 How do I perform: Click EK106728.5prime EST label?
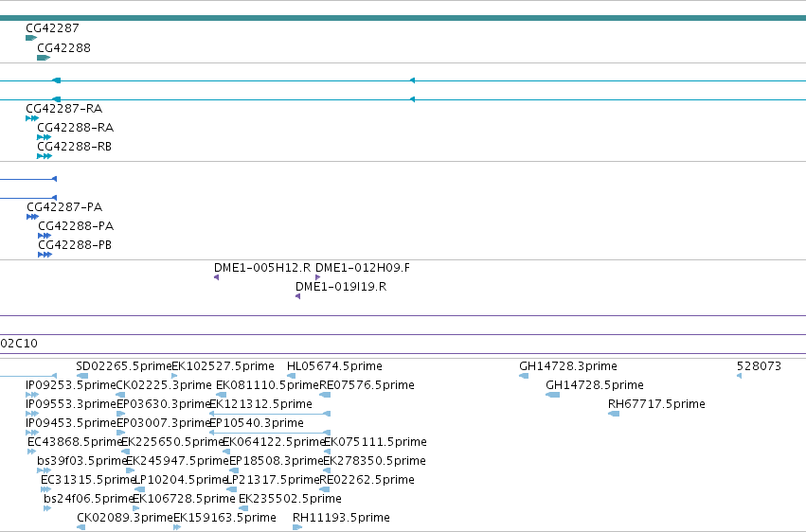pos(184,499)
